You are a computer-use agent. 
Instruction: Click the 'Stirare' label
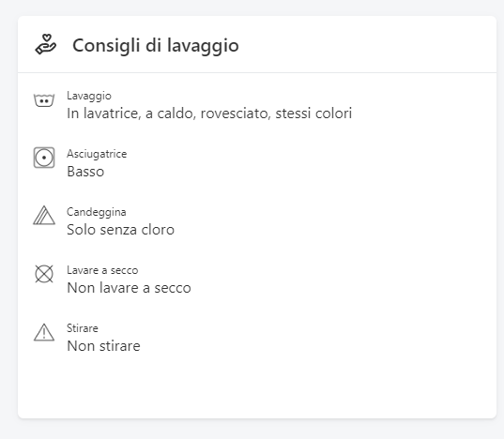click(x=83, y=328)
